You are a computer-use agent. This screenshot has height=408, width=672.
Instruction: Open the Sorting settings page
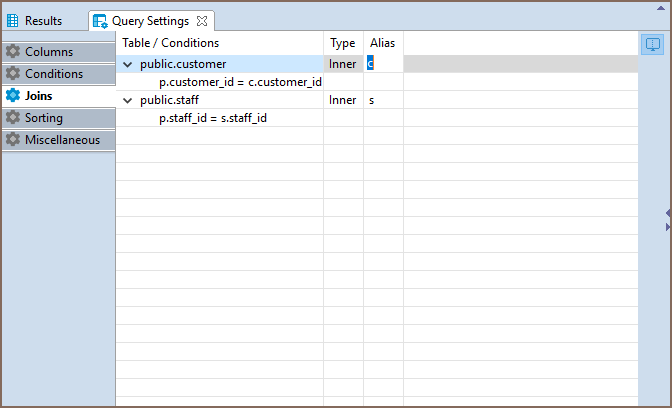(44, 118)
